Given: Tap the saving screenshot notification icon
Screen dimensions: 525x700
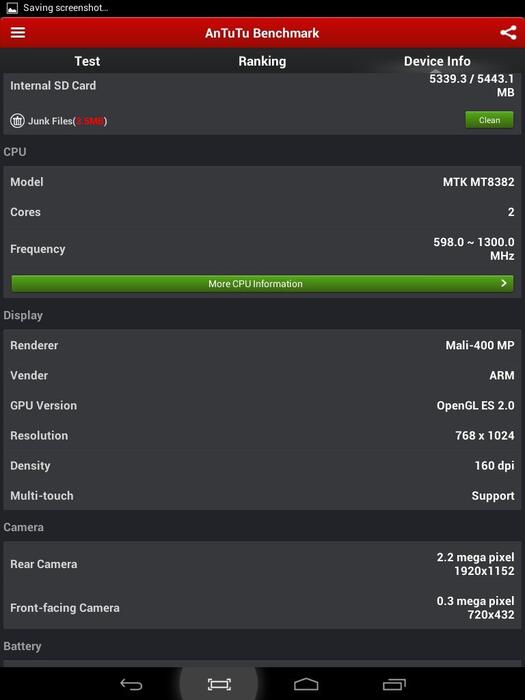Looking at the screenshot, I should click(x=12, y=8).
